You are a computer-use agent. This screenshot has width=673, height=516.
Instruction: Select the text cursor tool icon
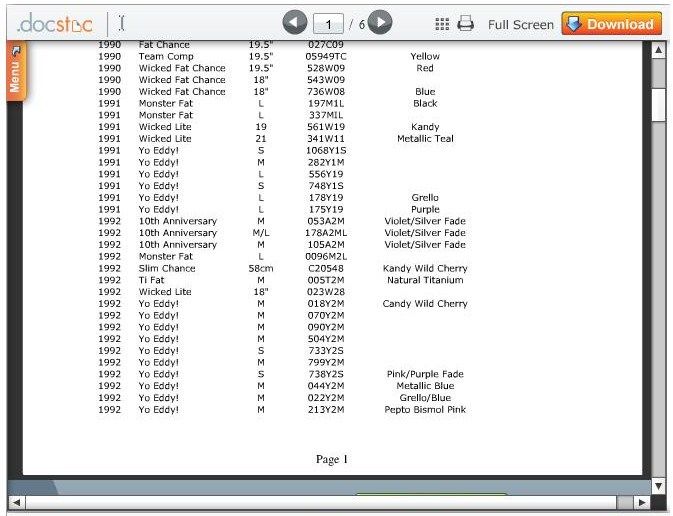(121, 23)
